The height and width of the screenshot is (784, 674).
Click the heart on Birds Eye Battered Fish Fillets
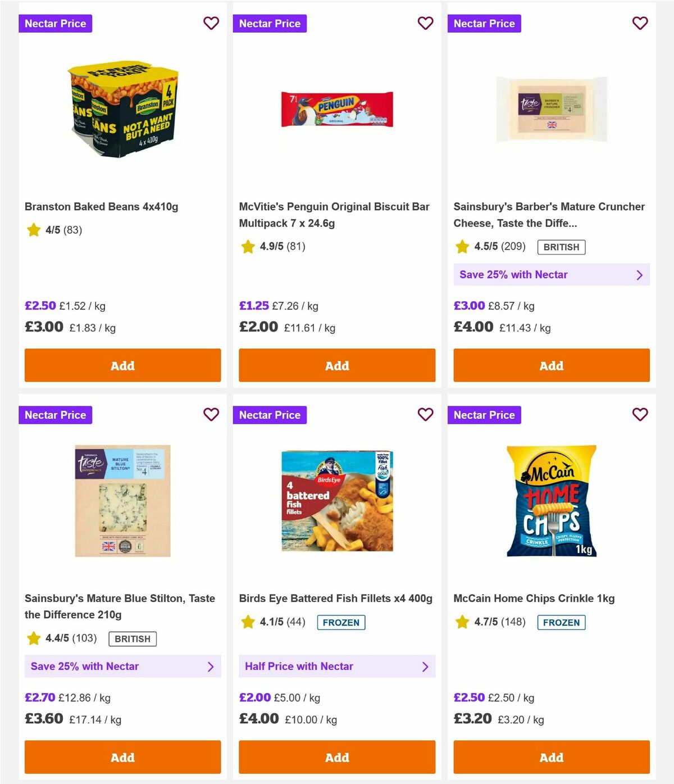(426, 415)
